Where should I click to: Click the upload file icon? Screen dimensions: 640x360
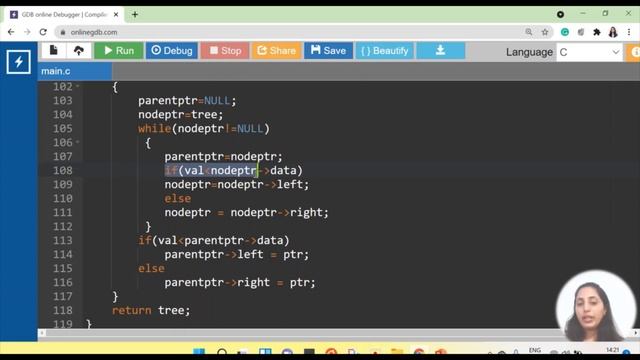[78, 51]
